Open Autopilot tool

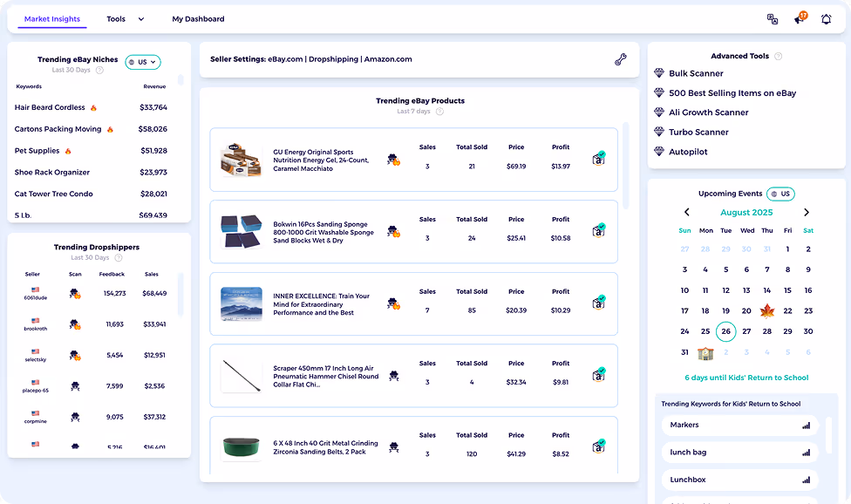coord(688,152)
